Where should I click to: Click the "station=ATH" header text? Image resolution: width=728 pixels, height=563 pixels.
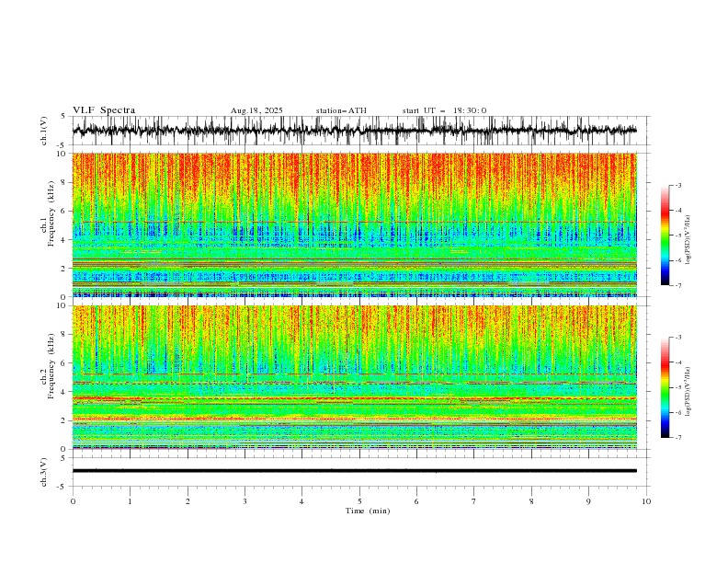(341, 110)
